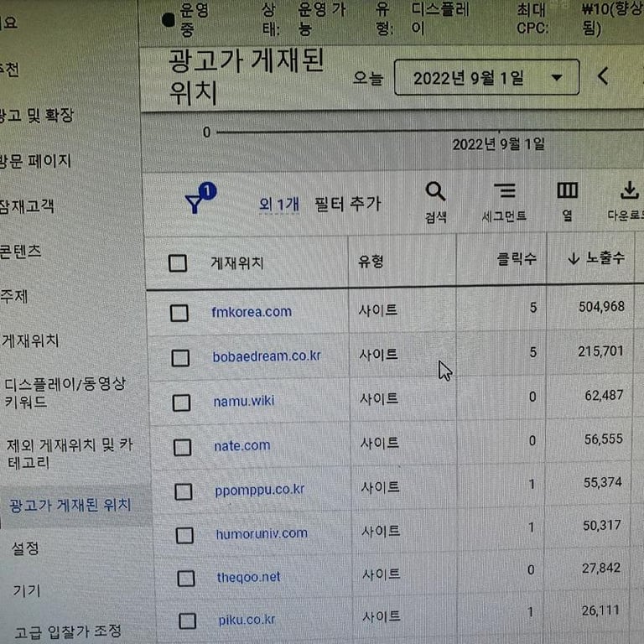This screenshot has width=644, height=644.
Task: Click the impression value 55,374
Action: [x=603, y=483]
